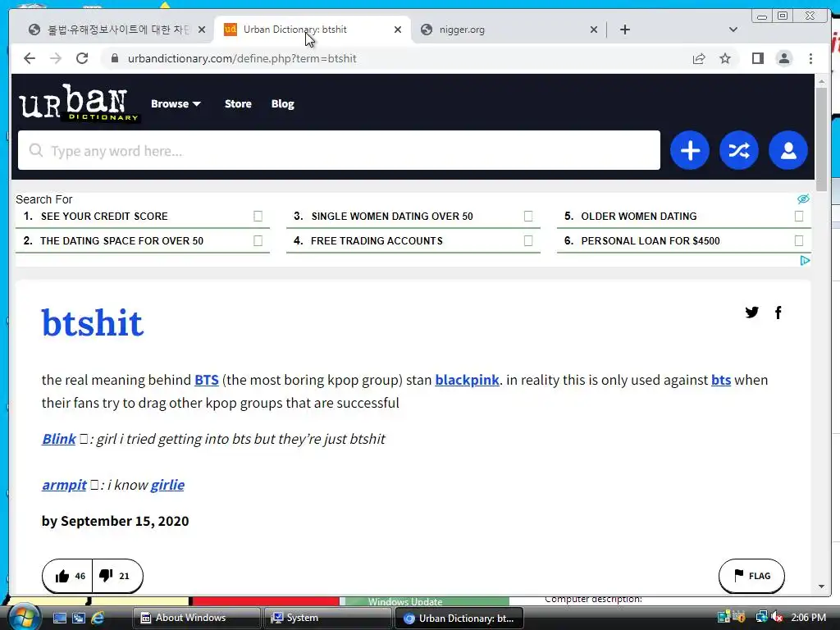Open a new tab with the plus
This screenshot has width=840, height=630.
(624, 30)
